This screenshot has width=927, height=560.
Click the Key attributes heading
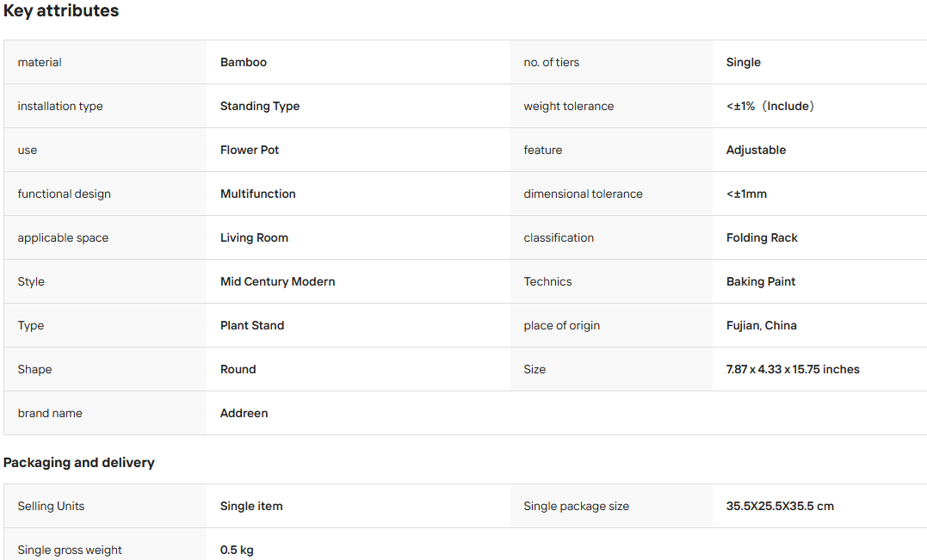click(61, 11)
